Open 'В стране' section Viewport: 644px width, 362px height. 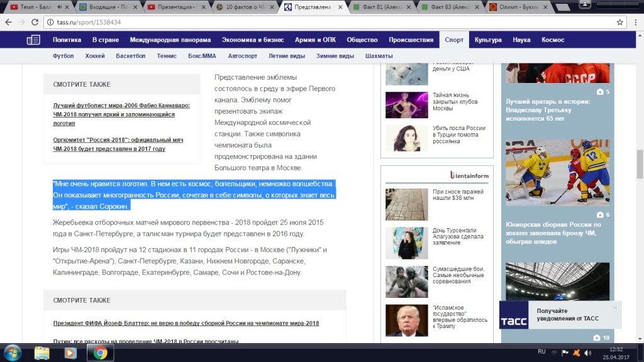click(106, 40)
